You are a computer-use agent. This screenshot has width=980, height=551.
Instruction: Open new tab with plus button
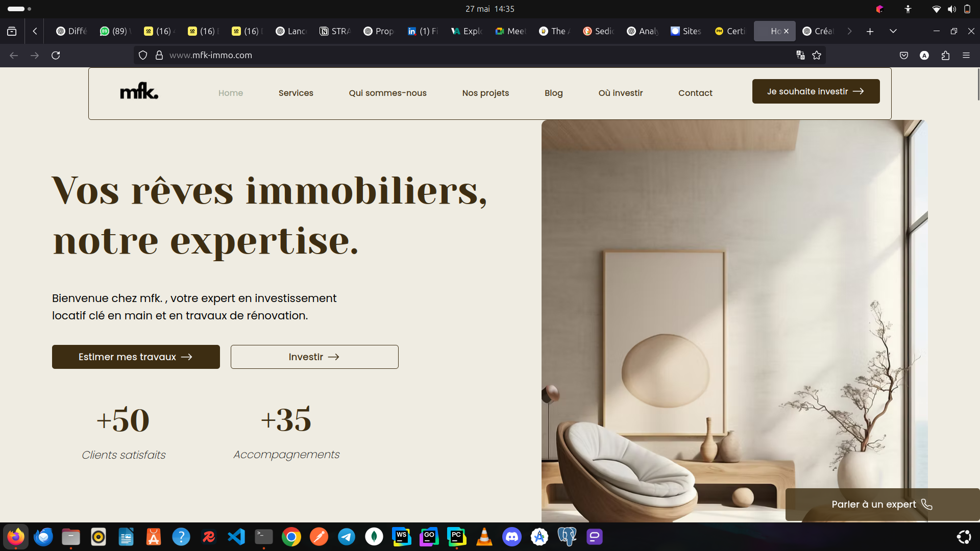pos(870,31)
